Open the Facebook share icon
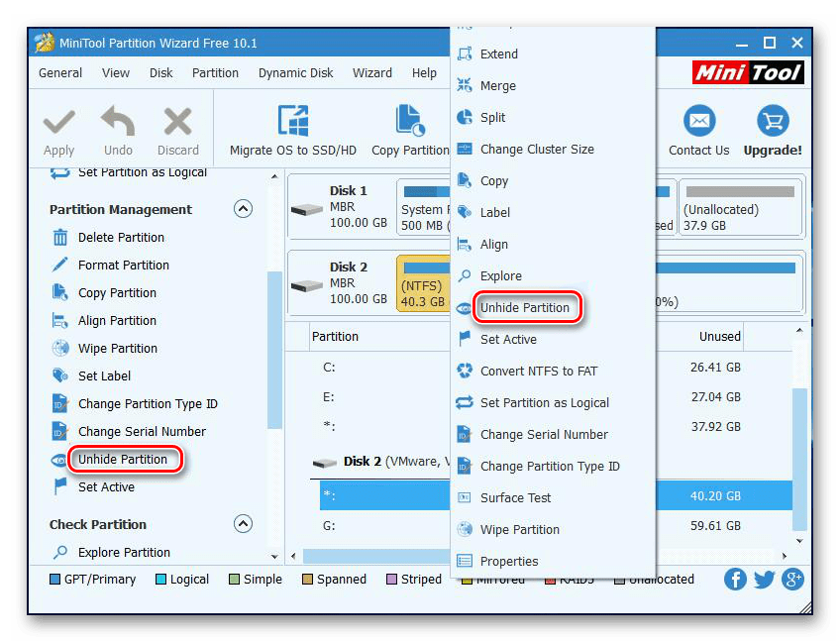 (x=735, y=580)
